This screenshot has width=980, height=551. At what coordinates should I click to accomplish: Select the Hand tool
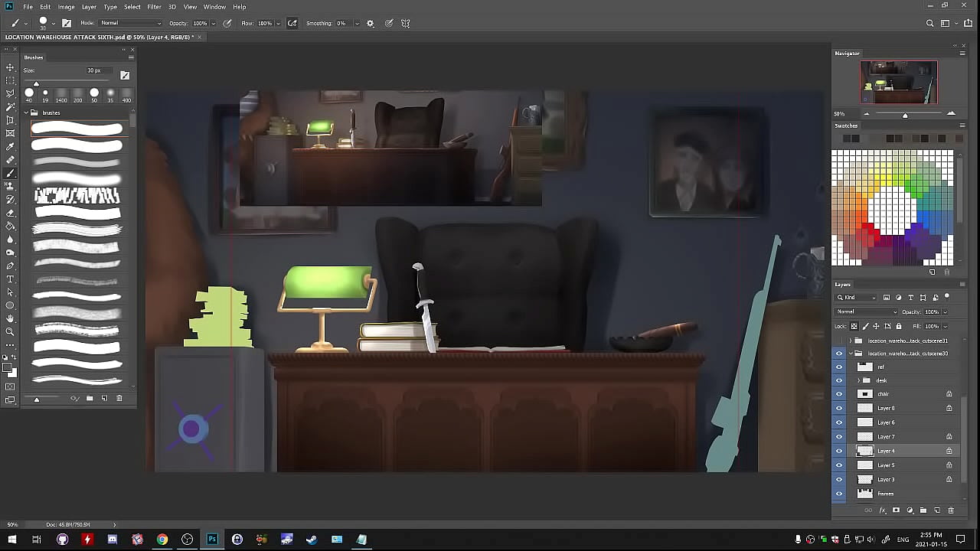(x=10, y=318)
